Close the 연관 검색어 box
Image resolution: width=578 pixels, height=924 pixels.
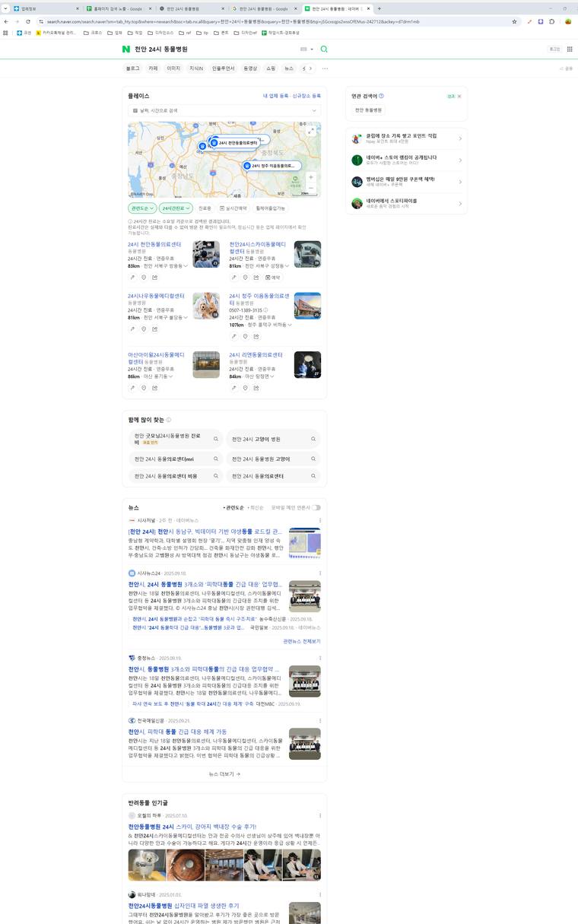tap(459, 97)
